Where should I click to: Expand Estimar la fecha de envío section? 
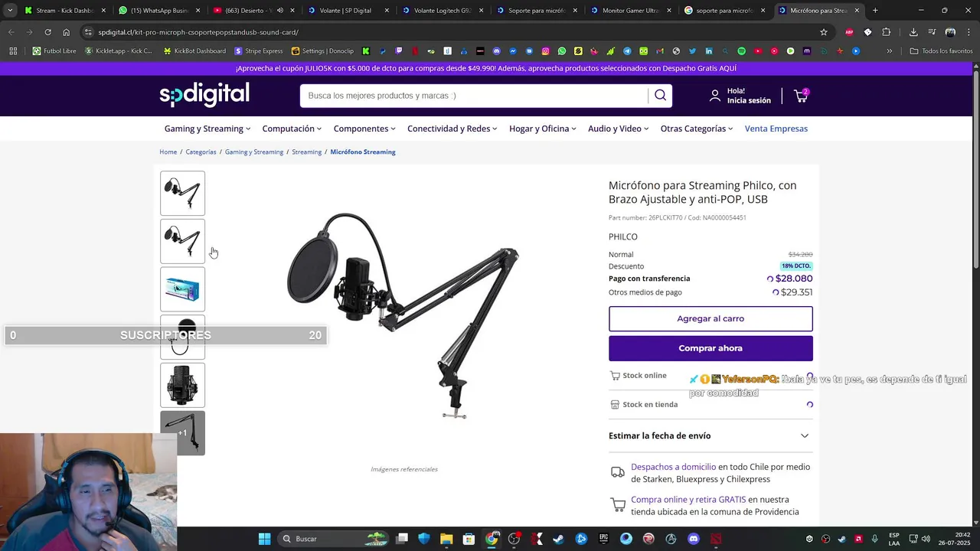coord(710,435)
